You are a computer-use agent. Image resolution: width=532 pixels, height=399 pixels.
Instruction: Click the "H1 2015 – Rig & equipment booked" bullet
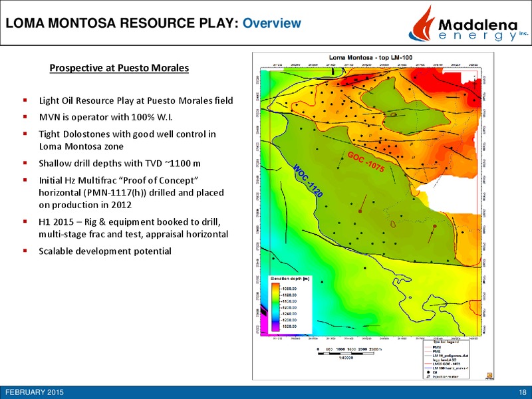point(134,228)
